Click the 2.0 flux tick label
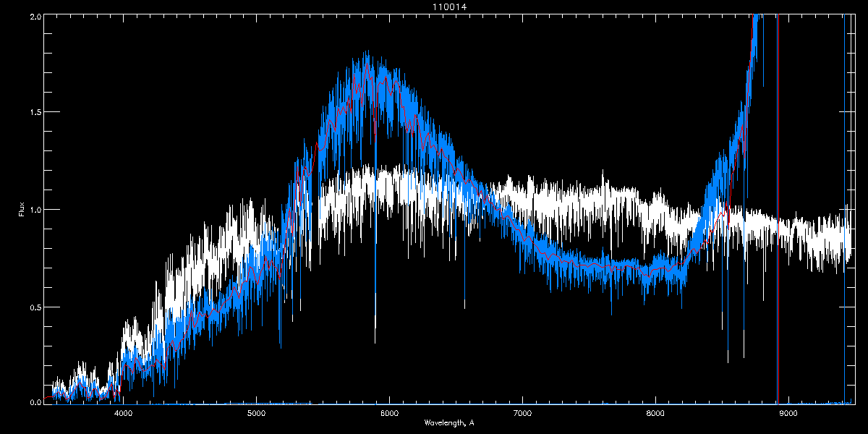This screenshot has width=868, height=434. (x=35, y=16)
